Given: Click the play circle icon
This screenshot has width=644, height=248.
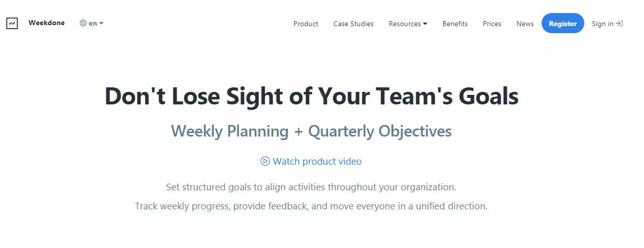Looking at the screenshot, I should [265, 161].
